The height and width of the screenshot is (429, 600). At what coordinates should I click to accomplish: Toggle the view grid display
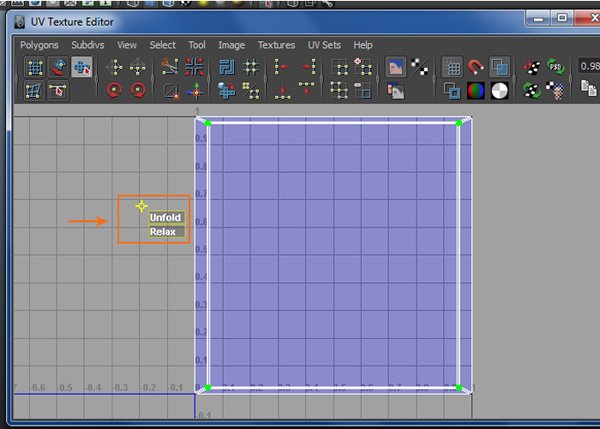tap(452, 67)
